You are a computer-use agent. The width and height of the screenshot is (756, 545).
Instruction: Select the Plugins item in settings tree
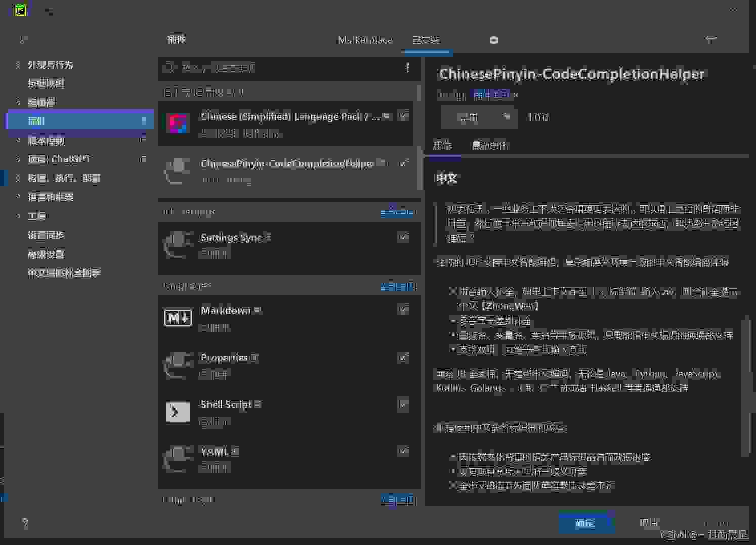[80, 121]
